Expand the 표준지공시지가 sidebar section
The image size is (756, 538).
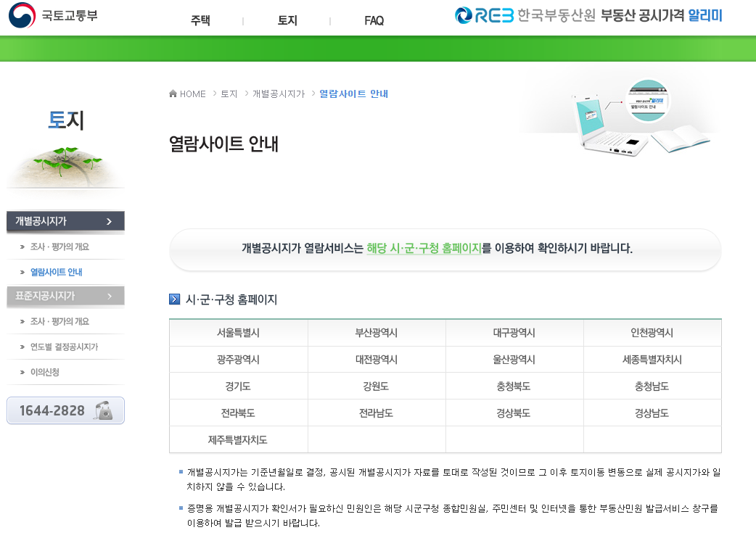click(x=65, y=296)
